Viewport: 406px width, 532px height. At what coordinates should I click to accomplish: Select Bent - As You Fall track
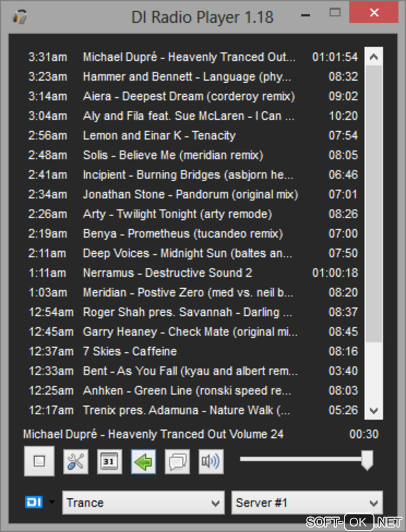[193, 371]
